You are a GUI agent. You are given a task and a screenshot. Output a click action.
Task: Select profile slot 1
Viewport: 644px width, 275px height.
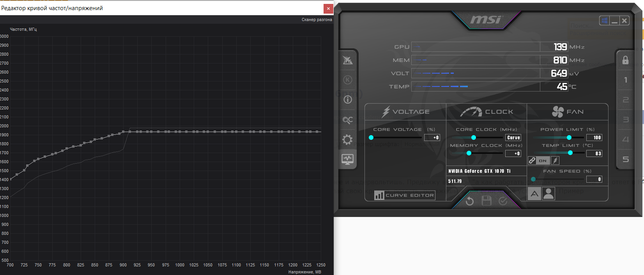[x=626, y=80]
